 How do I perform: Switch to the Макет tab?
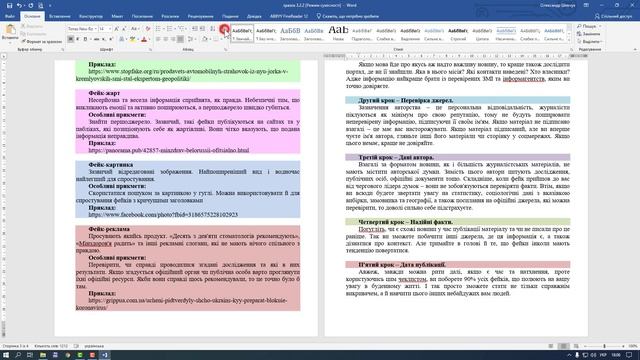(117, 16)
